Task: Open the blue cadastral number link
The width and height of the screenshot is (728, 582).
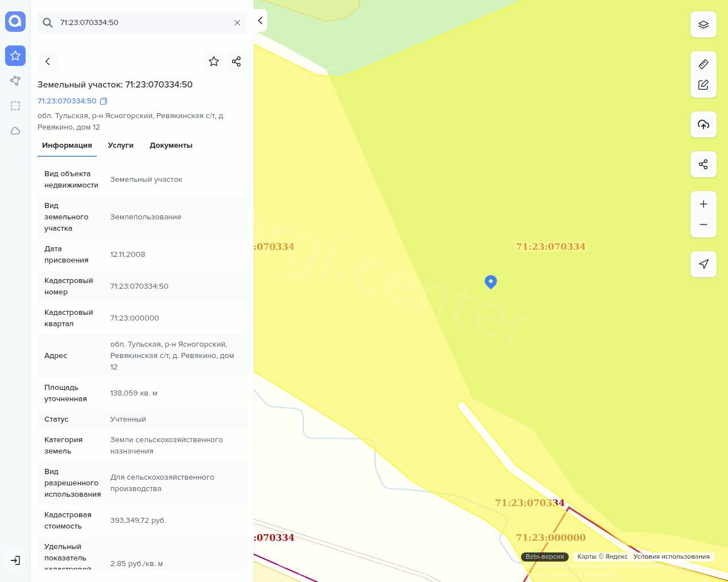Action: (x=67, y=101)
